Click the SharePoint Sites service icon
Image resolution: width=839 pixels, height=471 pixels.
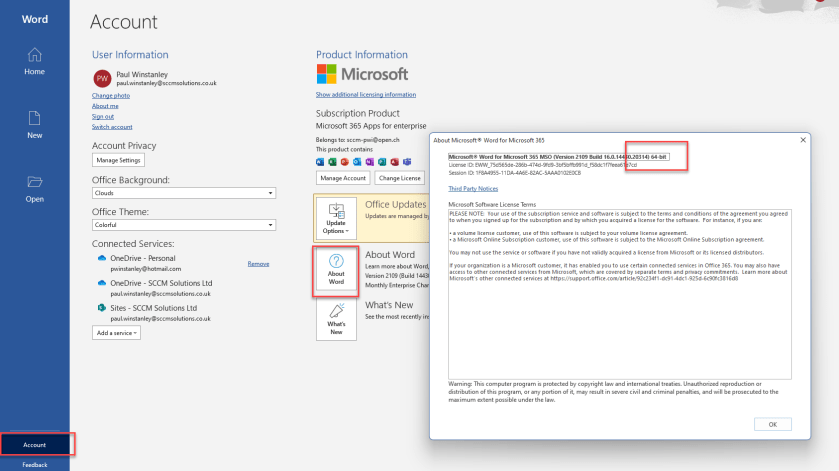point(102,307)
